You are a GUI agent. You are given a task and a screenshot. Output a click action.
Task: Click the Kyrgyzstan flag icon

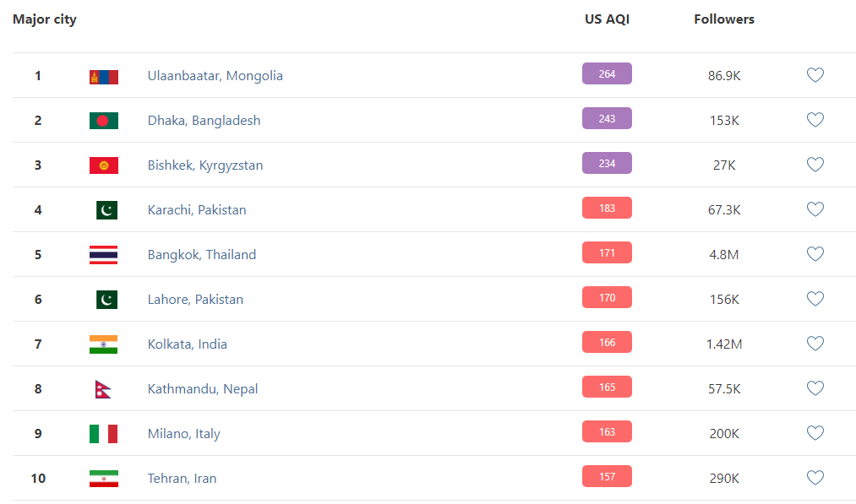[104, 165]
